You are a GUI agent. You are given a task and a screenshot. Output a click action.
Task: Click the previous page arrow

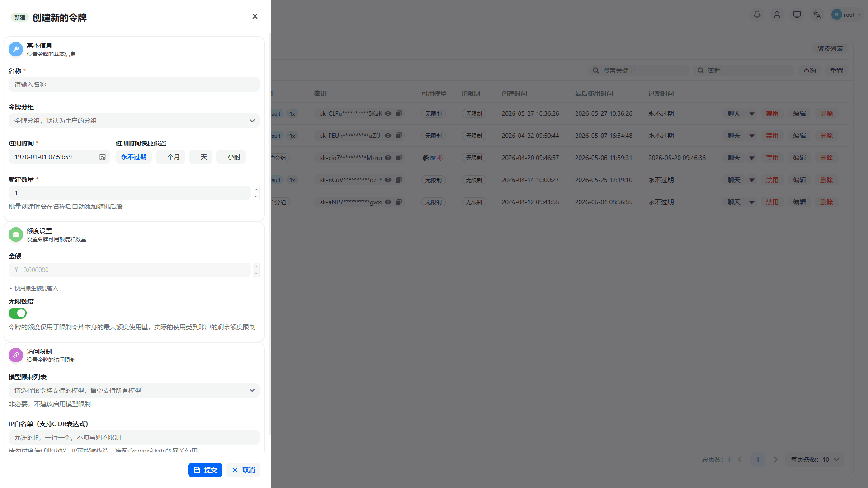tap(740, 460)
